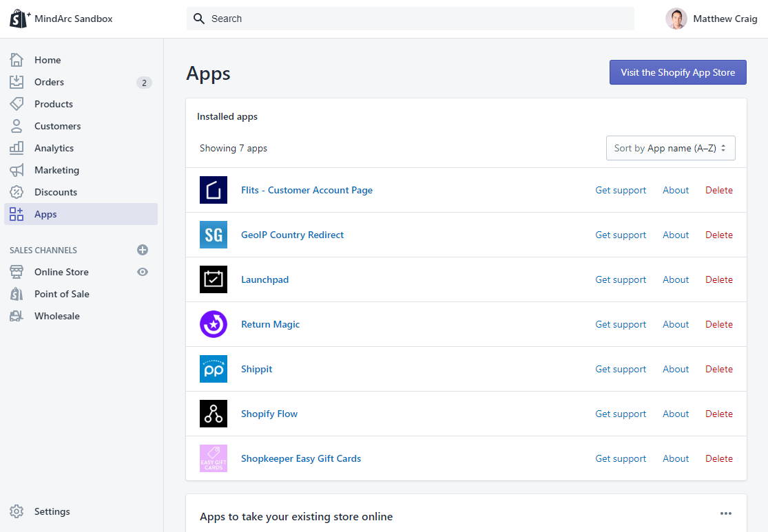Open the Shippit app link

coord(257,369)
